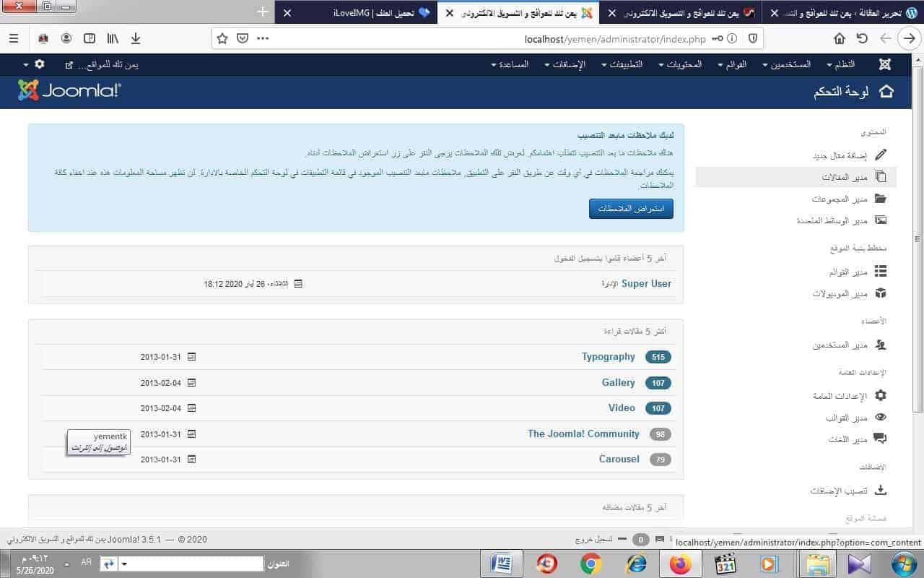View site information icon in address bar

click(x=732, y=38)
